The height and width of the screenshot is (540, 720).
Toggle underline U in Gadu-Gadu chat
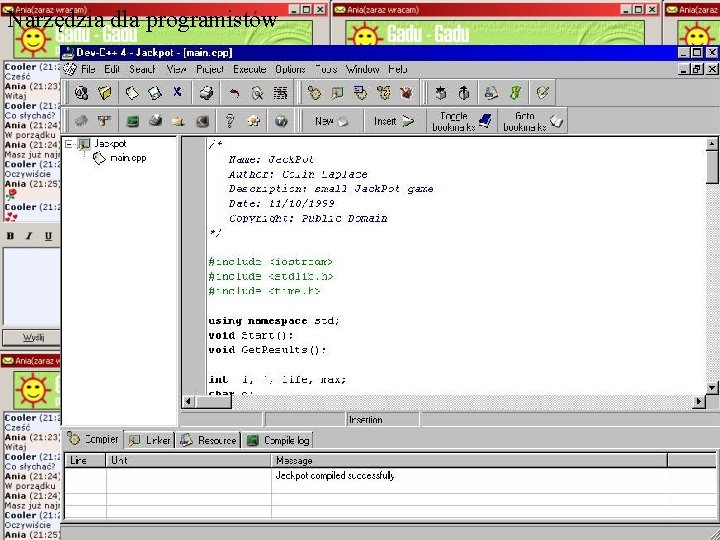click(48, 236)
